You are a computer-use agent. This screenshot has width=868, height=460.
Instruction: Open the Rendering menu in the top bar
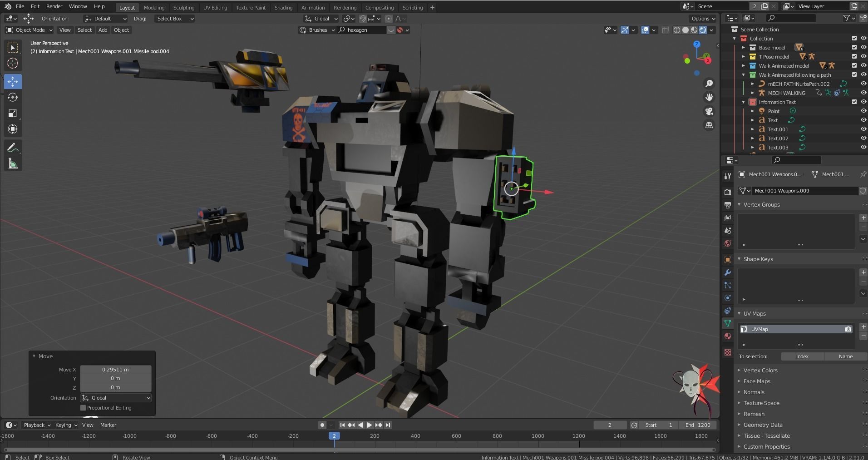click(x=345, y=7)
